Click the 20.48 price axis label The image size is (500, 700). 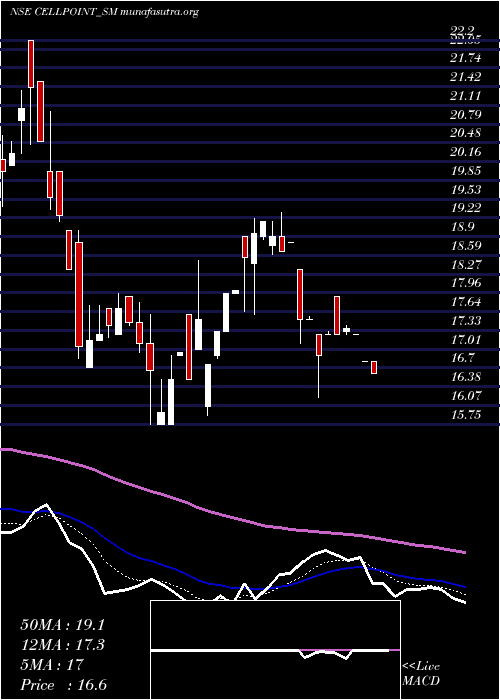tap(466, 133)
